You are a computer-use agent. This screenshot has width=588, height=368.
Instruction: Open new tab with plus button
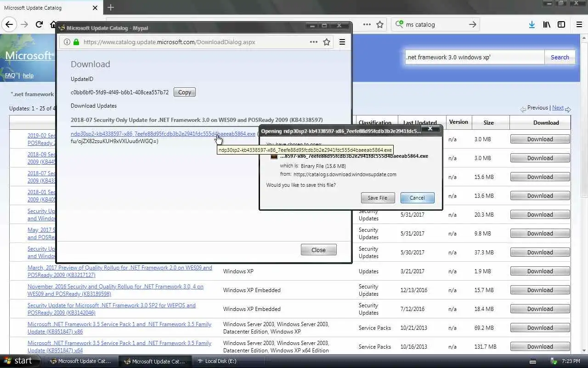[x=111, y=7]
